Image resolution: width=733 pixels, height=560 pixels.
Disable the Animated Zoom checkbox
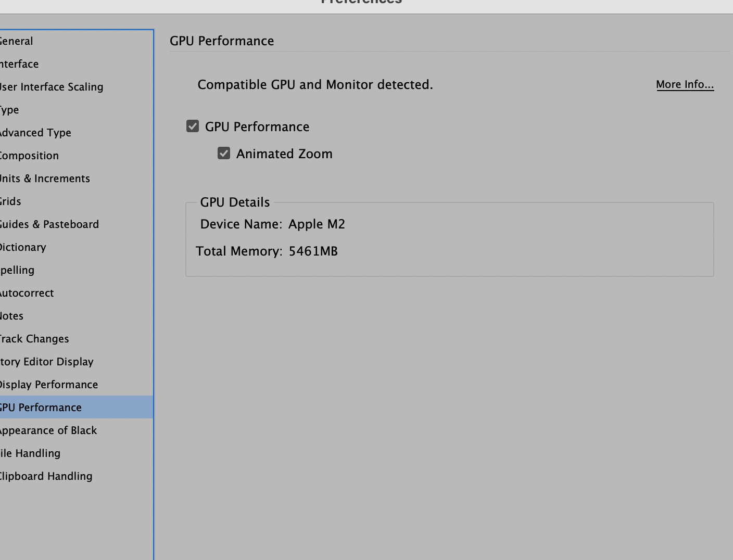[224, 154]
